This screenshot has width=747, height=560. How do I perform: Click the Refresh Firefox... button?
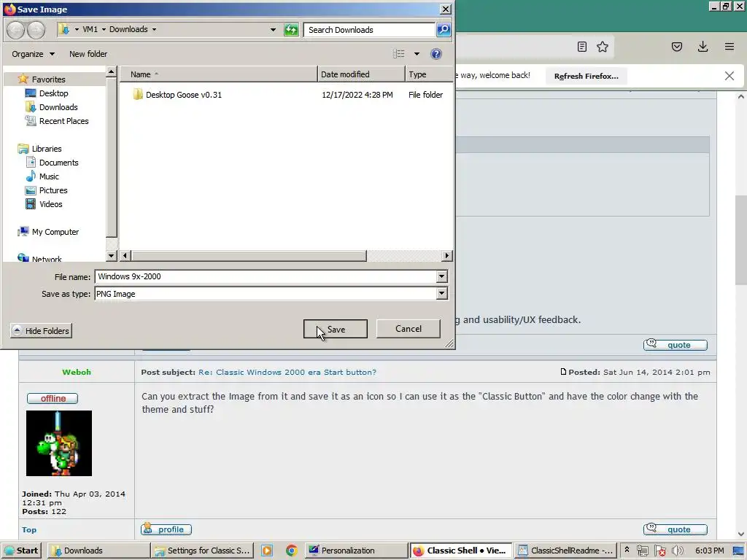(x=586, y=76)
